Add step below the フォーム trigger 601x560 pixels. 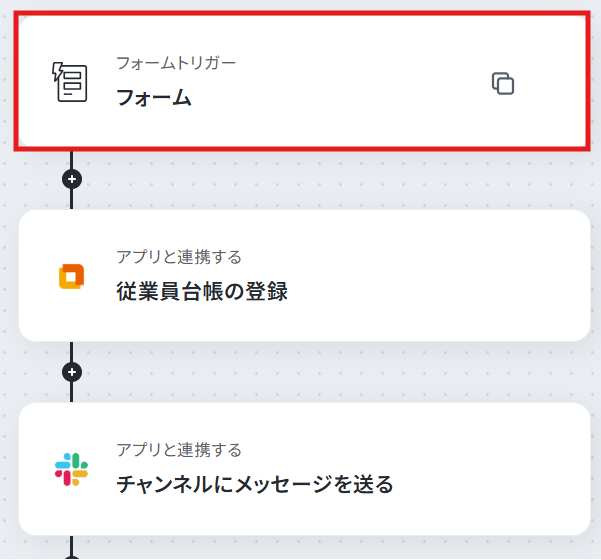tap(72, 179)
